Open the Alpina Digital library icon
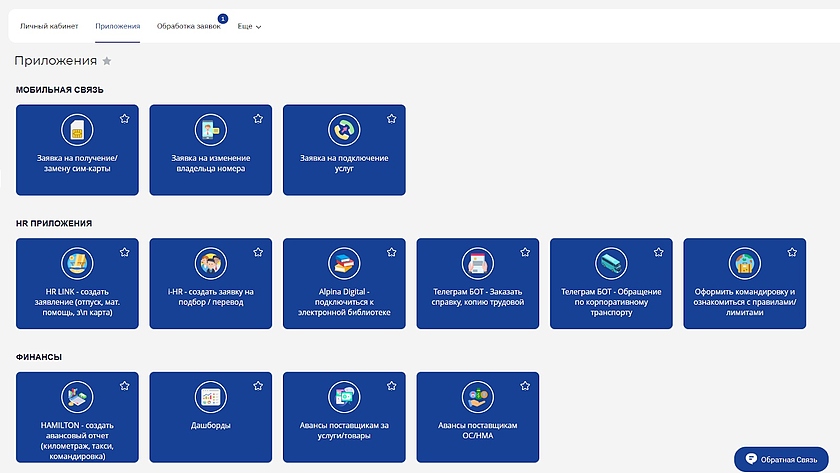 click(x=344, y=264)
